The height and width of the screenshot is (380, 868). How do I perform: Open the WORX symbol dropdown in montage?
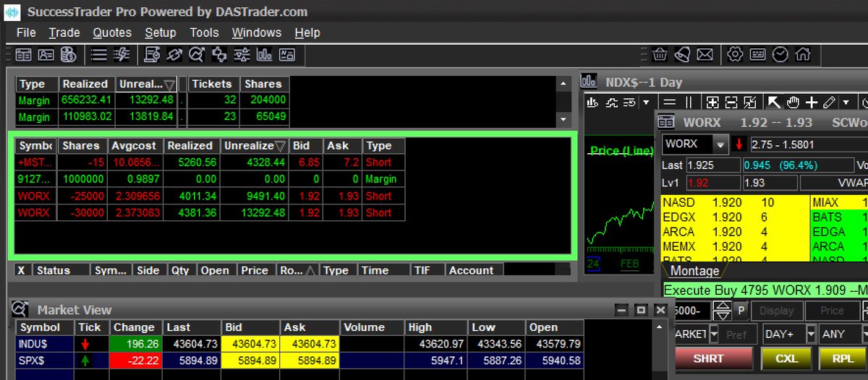tap(720, 144)
